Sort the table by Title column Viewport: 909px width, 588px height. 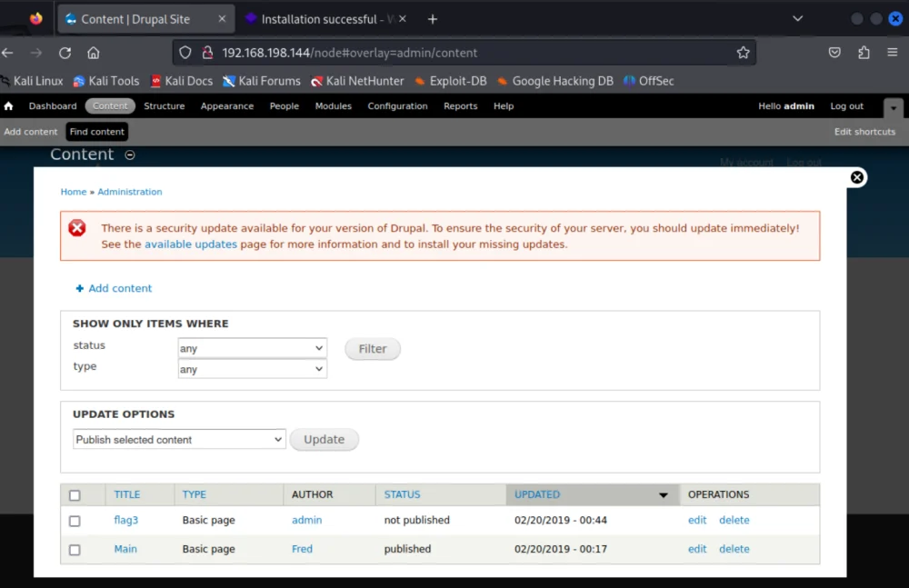tap(127, 494)
